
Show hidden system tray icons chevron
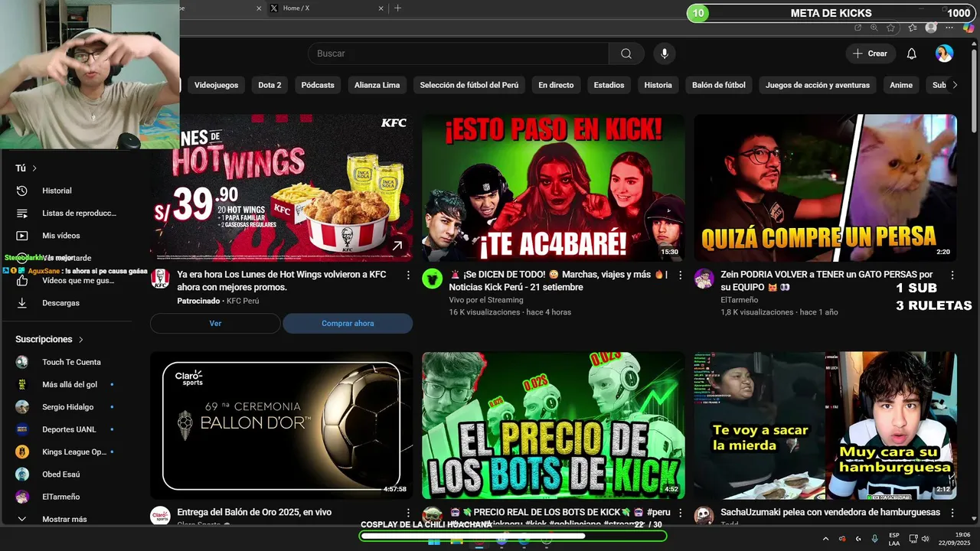[825, 539]
